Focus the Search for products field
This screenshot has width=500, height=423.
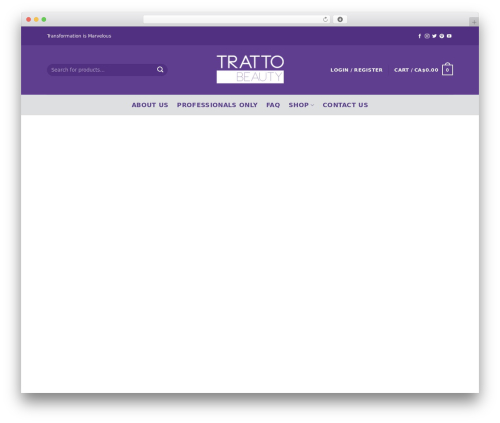point(107,70)
